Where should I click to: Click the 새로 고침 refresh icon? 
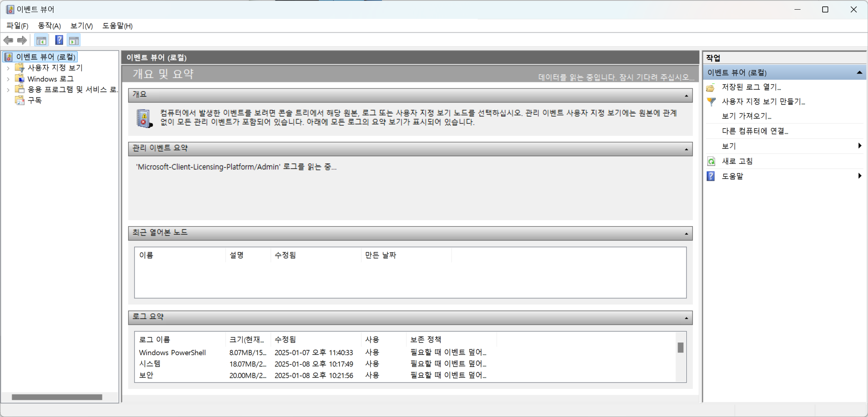(x=711, y=161)
